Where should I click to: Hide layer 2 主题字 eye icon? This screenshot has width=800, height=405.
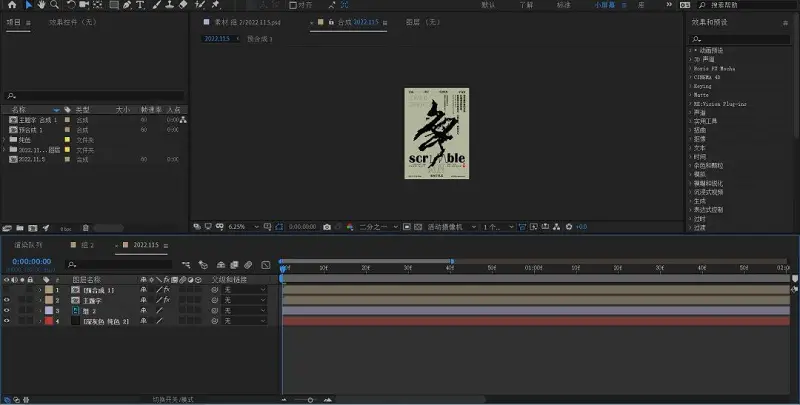[x=7, y=300]
